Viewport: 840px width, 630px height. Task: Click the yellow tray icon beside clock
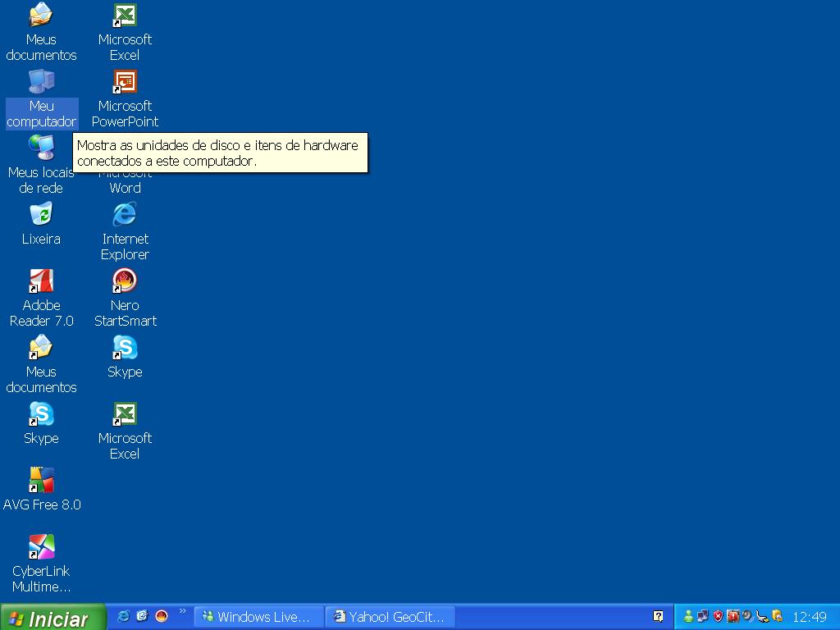pos(778,617)
